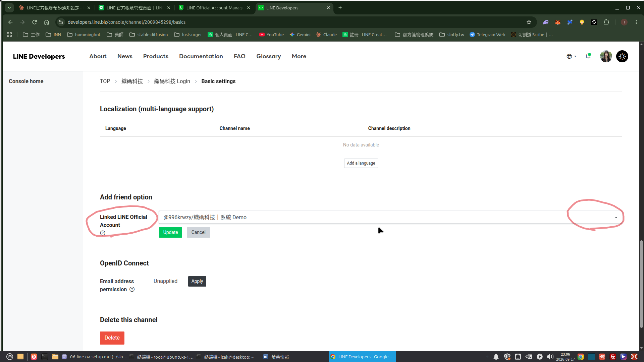Open the FileZilla icon in system tray
This screenshot has height=362, width=644.
[x=613, y=357]
